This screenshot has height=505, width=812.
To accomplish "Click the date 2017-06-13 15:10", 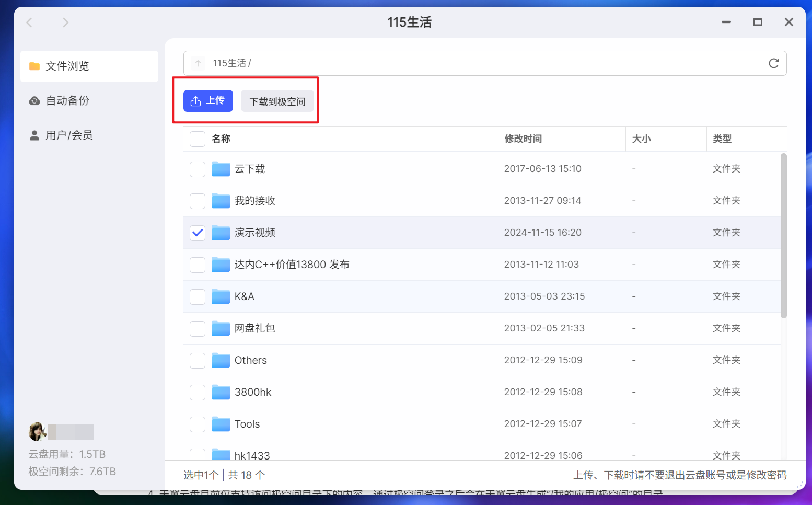I will click(543, 169).
